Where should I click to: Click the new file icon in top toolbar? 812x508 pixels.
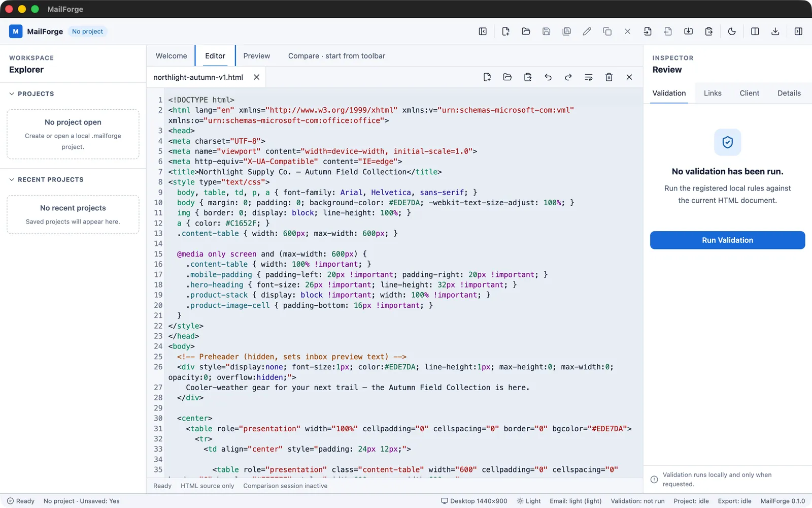(x=505, y=31)
